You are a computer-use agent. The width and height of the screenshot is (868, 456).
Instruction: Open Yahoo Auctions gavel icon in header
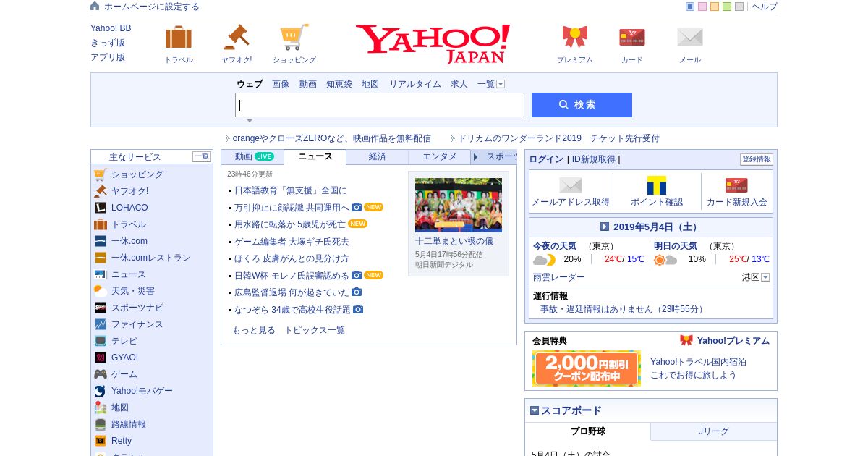coord(236,37)
